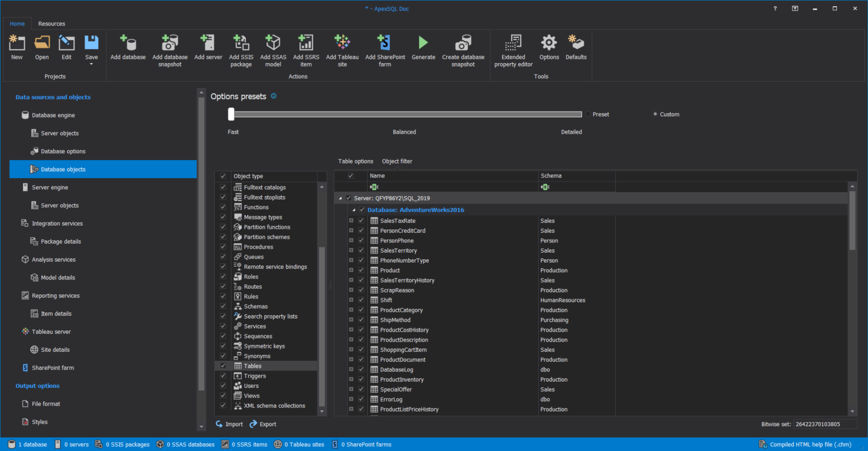Image resolution: width=868 pixels, height=451 pixels.
Task: Add an SSAS model
Action: (273, 51)
